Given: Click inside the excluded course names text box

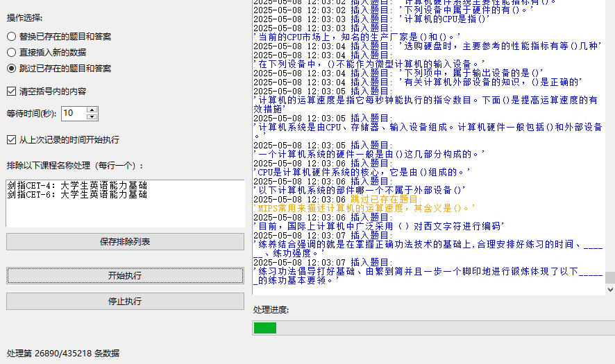Looking at the screenshot, I should 125,213.
